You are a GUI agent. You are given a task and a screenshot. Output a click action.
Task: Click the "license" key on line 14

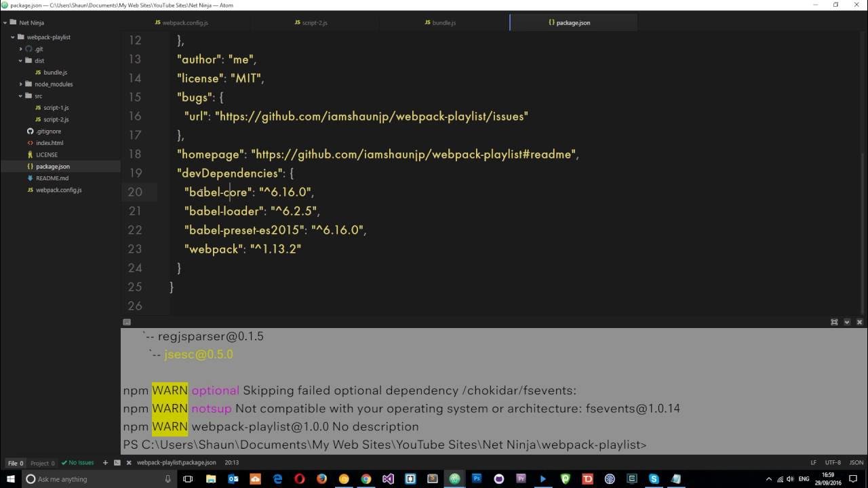pyautogui.click(x=199, y=79)
